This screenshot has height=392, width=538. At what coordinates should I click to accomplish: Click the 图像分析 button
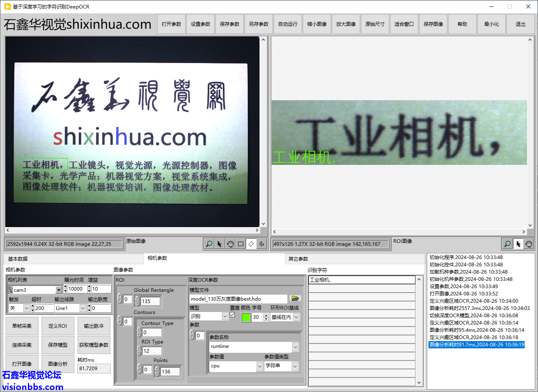click(x=58, y=364)
